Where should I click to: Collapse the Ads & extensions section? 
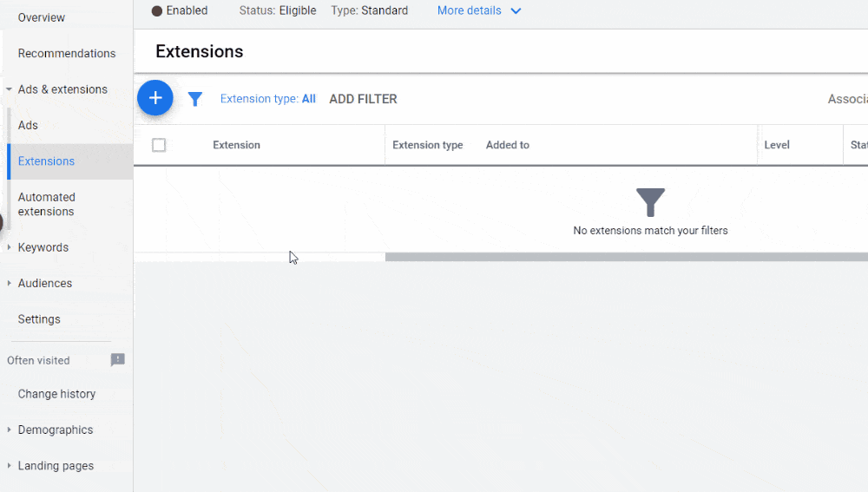click(x=9, y=89)
